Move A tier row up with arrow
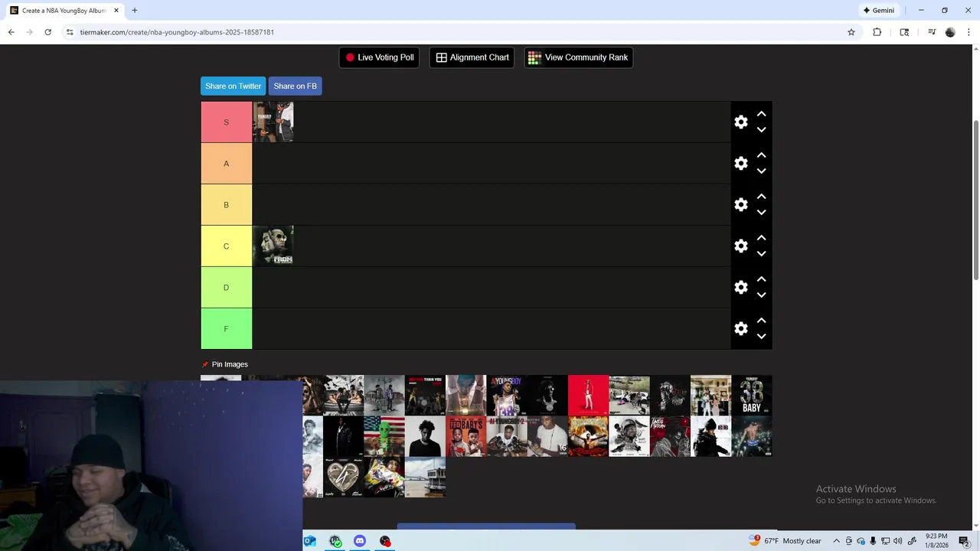This screenshot has height=551, width=980. click(761, 155)
